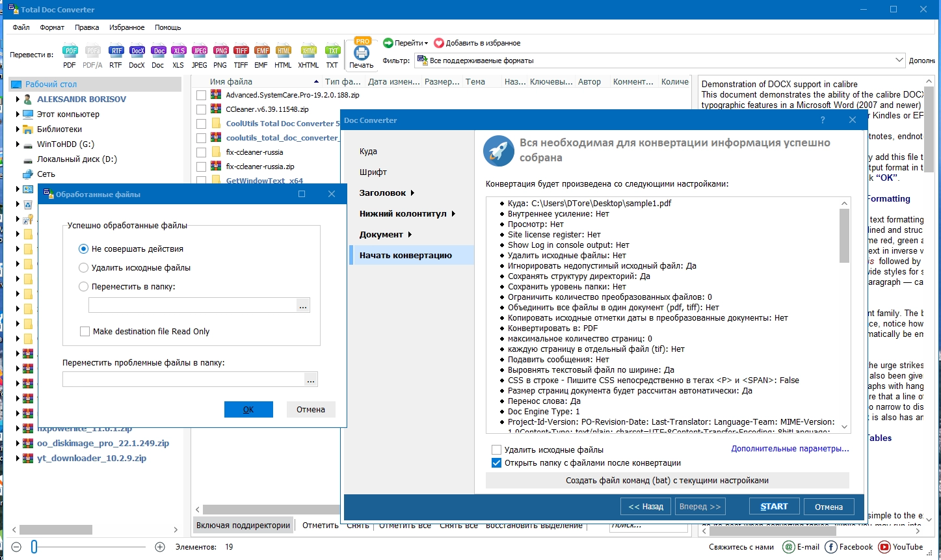Choose XLS as the conversion format
Screen dimensions: 941x560
click(x=178, y=55)
